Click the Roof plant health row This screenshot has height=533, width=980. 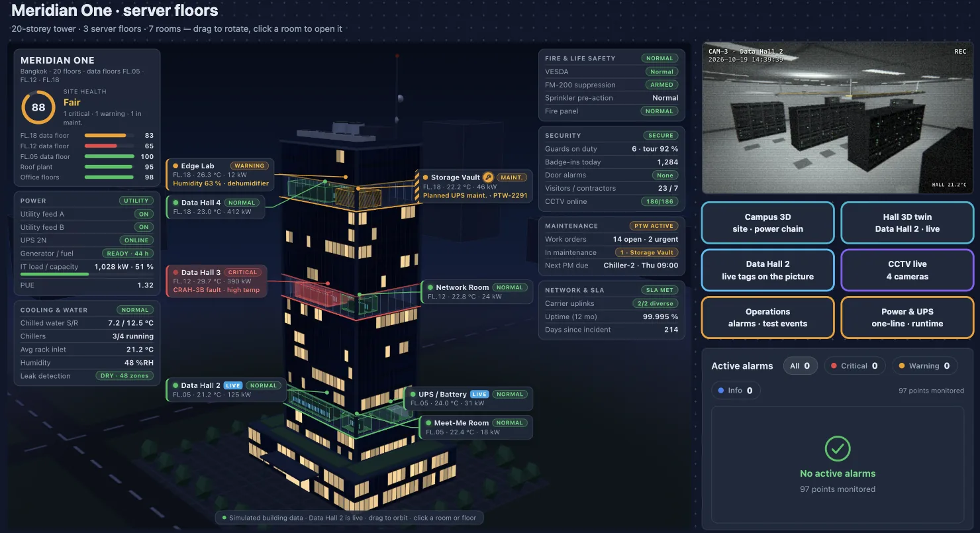point(87,167)
